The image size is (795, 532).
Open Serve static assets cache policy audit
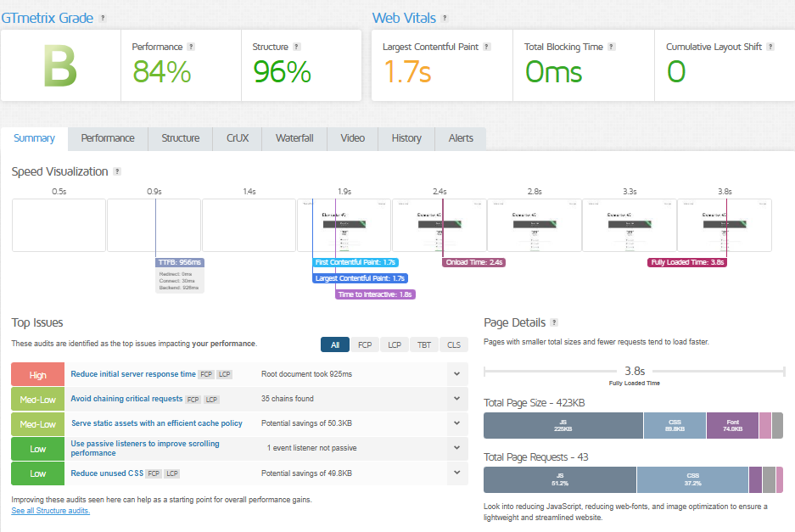coord(156,423)
